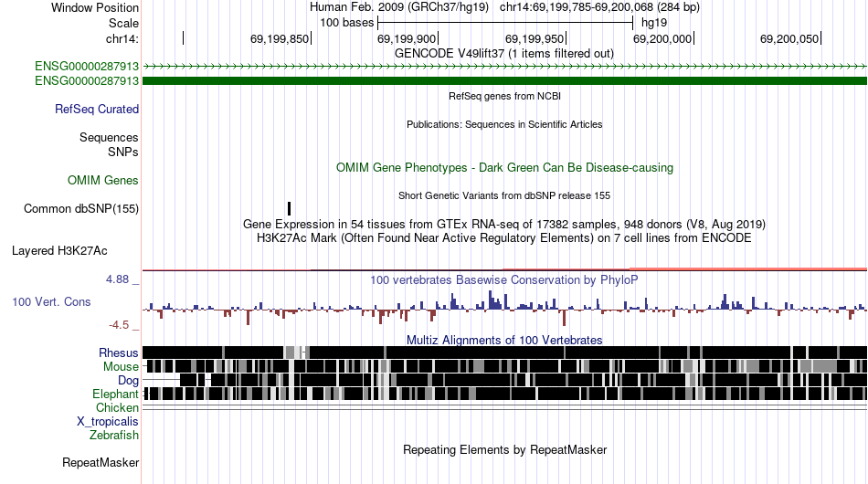Click the Chicken alignment double line

(504, 407)
